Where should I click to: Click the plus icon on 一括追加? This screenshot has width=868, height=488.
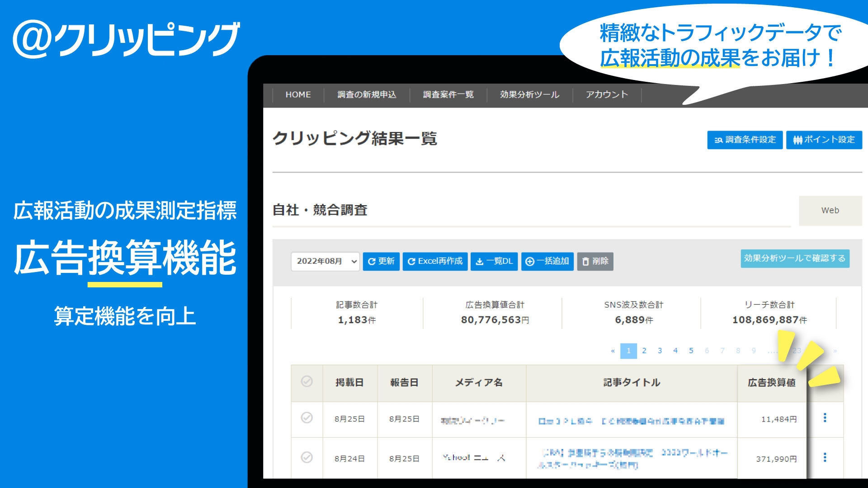coord(530,261)
